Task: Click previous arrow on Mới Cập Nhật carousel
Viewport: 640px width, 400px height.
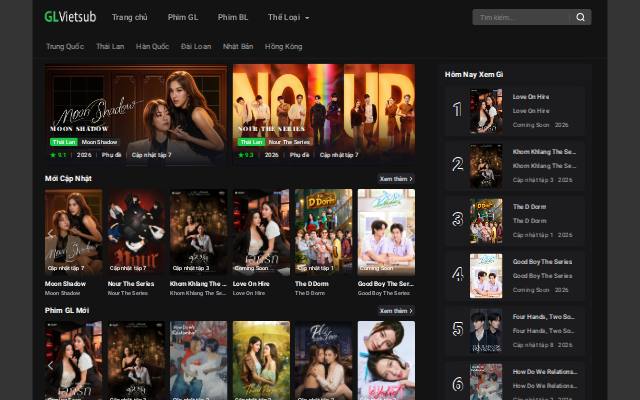Action: (51, 233)
